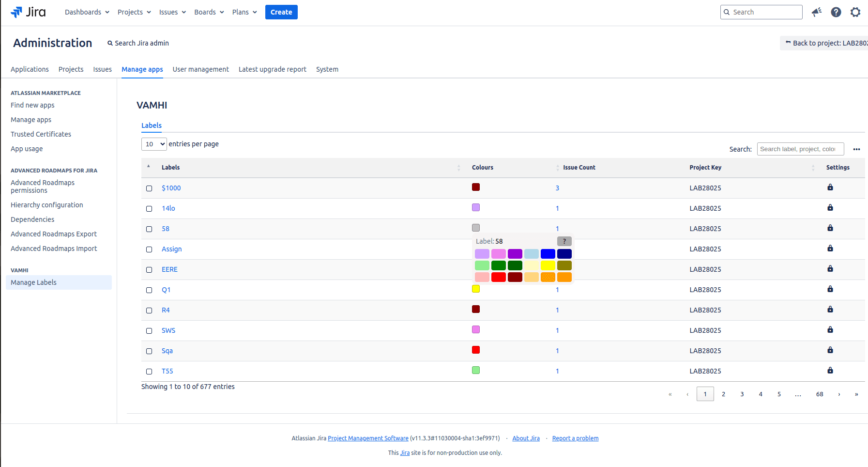Click the lock icon for label T55

click(830, 371)
